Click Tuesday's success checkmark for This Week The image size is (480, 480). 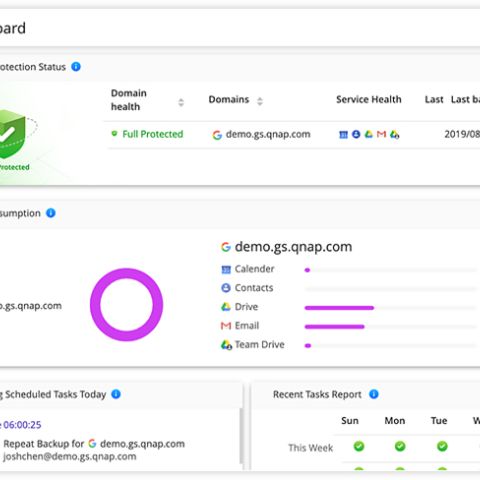click(x=442, y=446)
